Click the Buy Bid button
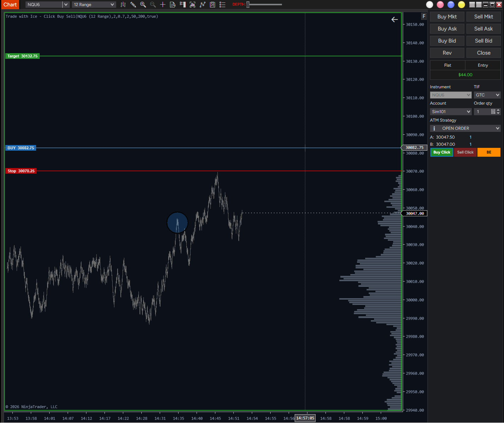504x423 pixels. pyautogui.click(x=447, y=41)
